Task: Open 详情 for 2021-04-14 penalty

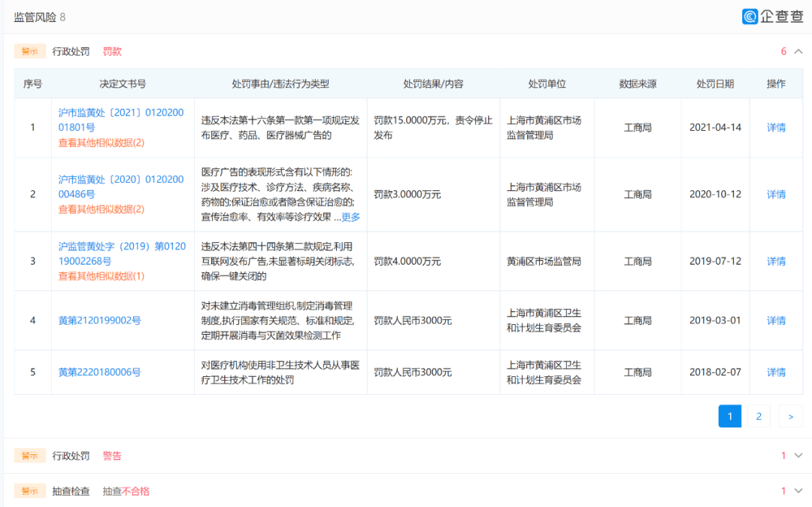Action: coord(776,127)
